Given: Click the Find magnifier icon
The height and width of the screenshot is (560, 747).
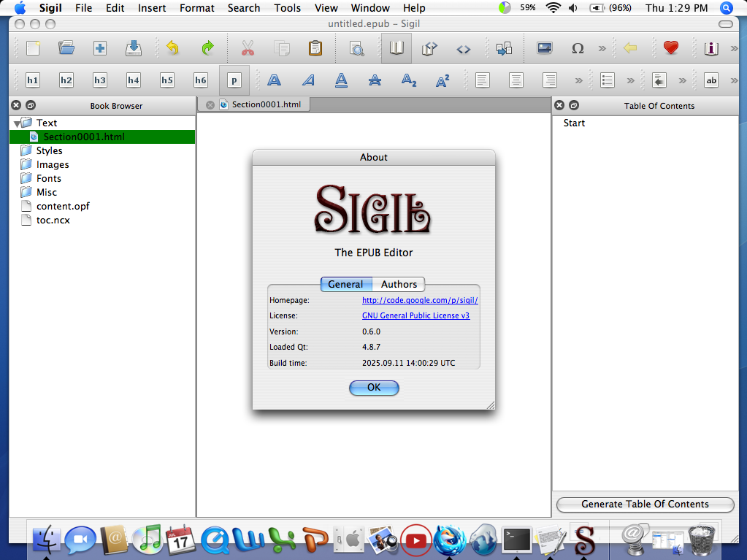Looking at the screenshot, I should click(x=357, y=48).
